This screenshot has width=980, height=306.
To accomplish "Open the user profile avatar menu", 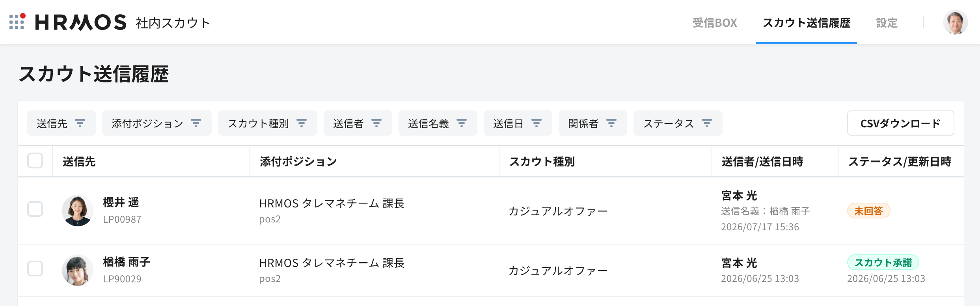I will coord(955,22).
